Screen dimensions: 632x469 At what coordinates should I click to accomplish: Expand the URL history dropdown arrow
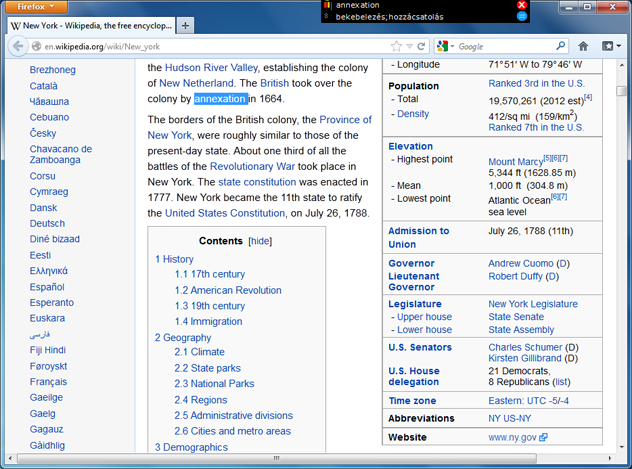point(410,46)
